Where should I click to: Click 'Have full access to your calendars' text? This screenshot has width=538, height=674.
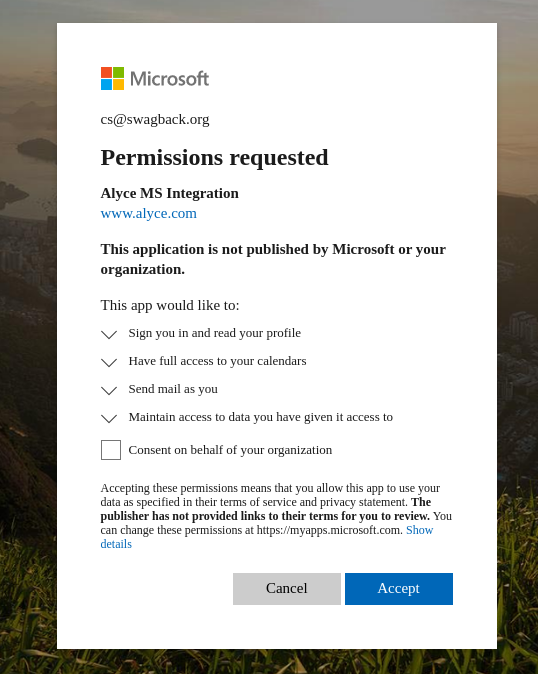pos(217,361)
